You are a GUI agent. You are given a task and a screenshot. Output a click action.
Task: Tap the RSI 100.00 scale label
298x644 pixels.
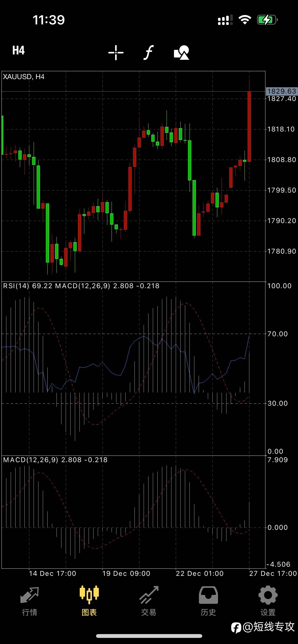coord(279,286)
